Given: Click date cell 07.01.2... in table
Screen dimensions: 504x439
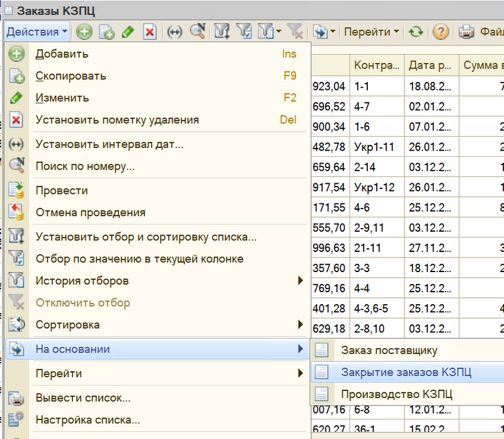Looking at the screenshot, I should point(431,127).
